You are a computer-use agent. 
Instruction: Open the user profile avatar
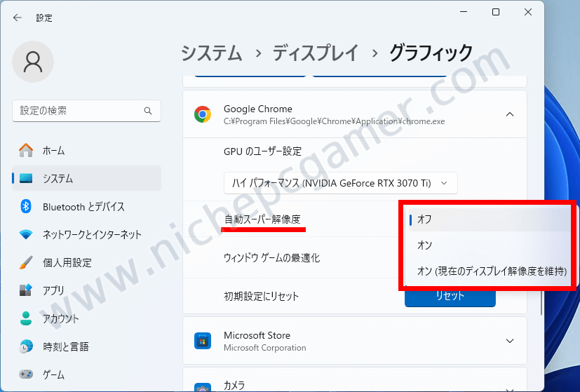[x=33, y=62]
